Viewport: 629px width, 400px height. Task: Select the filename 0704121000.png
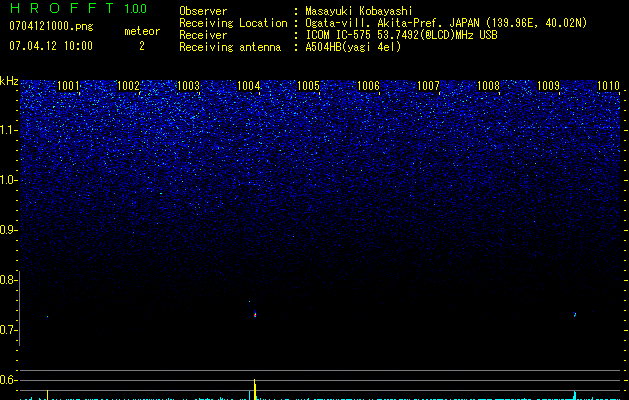[51, 26]
